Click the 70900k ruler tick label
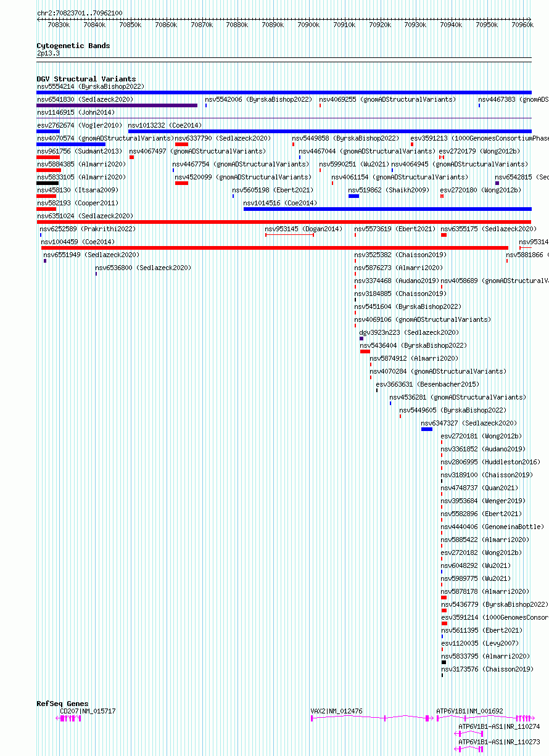549x756 pixels. (308, 25)
